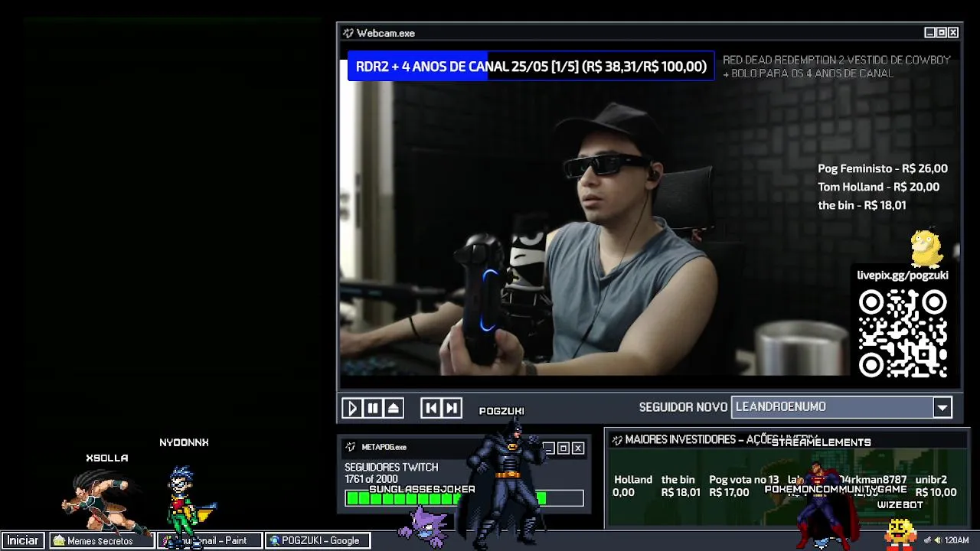Click the METAPOG.exe title icon
Viewport: 980px width, 551px height.
coord(351,447)
